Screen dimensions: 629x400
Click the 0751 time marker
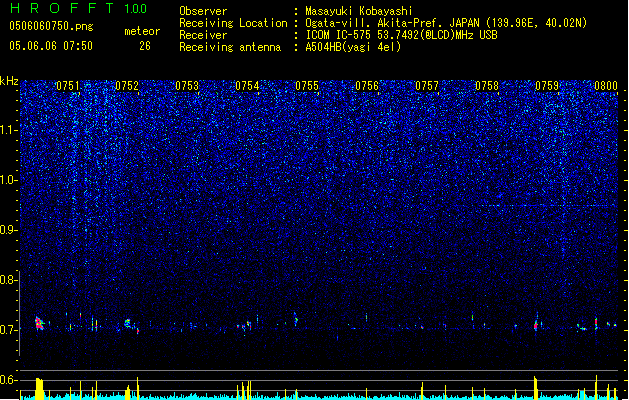pyautogui.click(x=68, y=86)
